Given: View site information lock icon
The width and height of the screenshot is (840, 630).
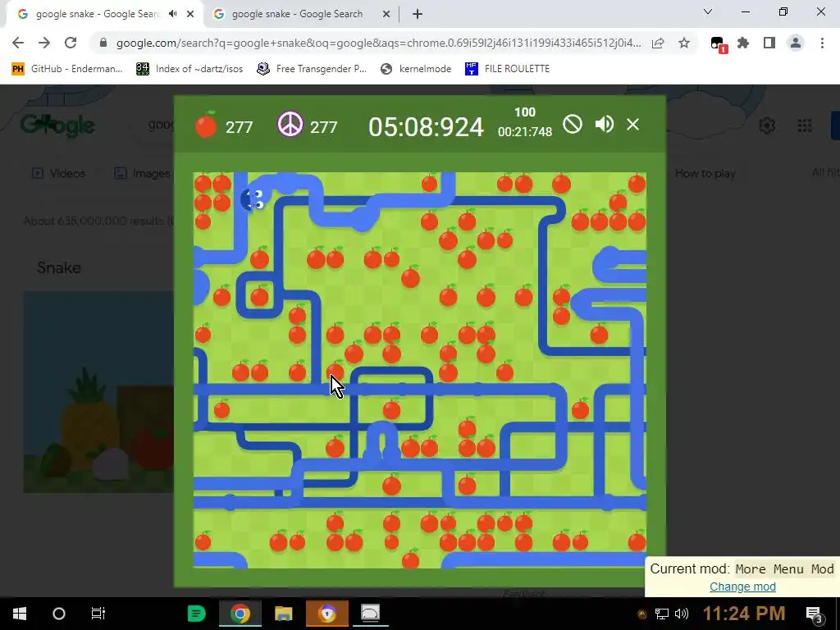Looking at the screenshot, I should 103,43.
